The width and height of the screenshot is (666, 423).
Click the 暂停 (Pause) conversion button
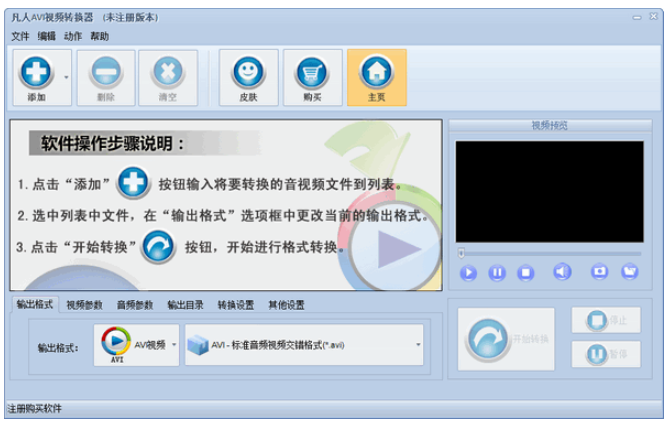pyautogui.click(x=606, y=354)
